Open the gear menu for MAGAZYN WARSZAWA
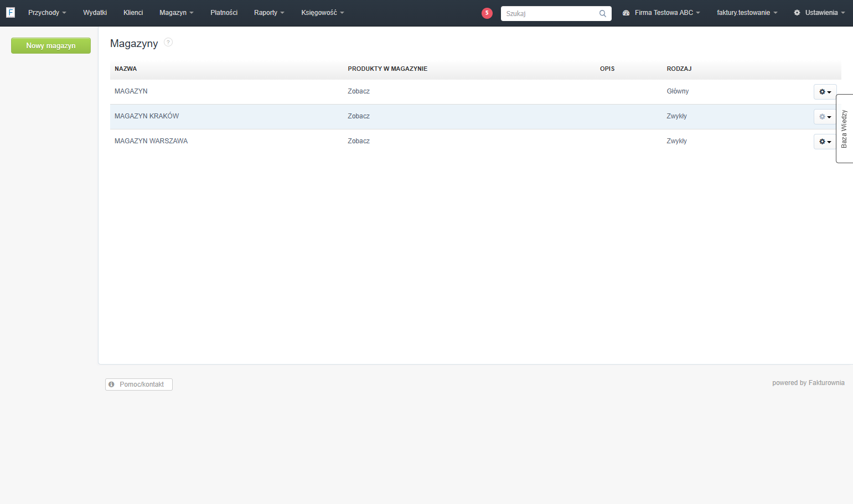 tap(825, 142)
